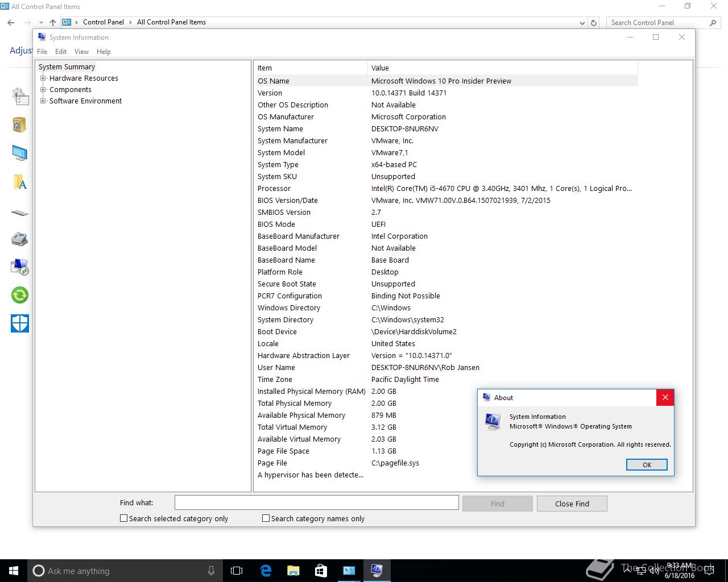Click the Control Panel search magnifier icon
The height and width of the screenshot is (582, 728).
713,23
